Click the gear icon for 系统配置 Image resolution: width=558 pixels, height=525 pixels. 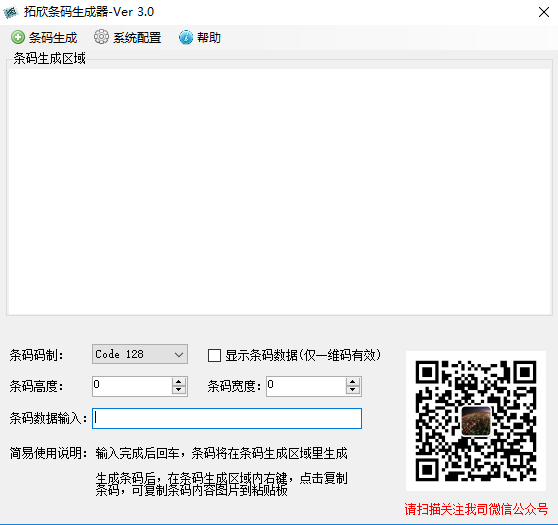(101, 37)
